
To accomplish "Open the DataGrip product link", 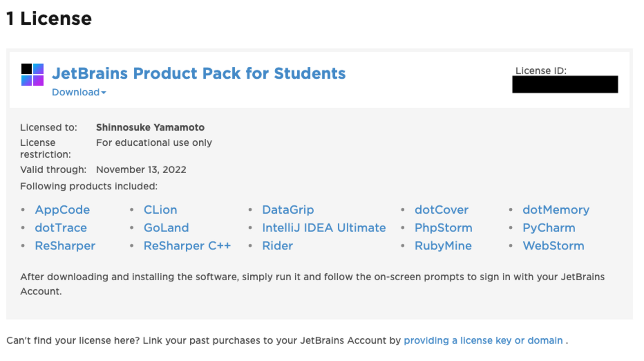I will pyautogui.click(x=288, y=210).
